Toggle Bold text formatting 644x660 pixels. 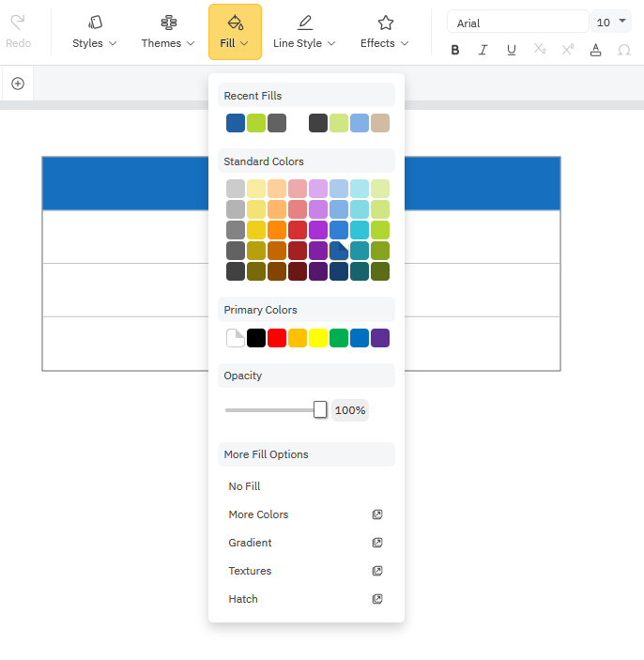pos(455,50)
